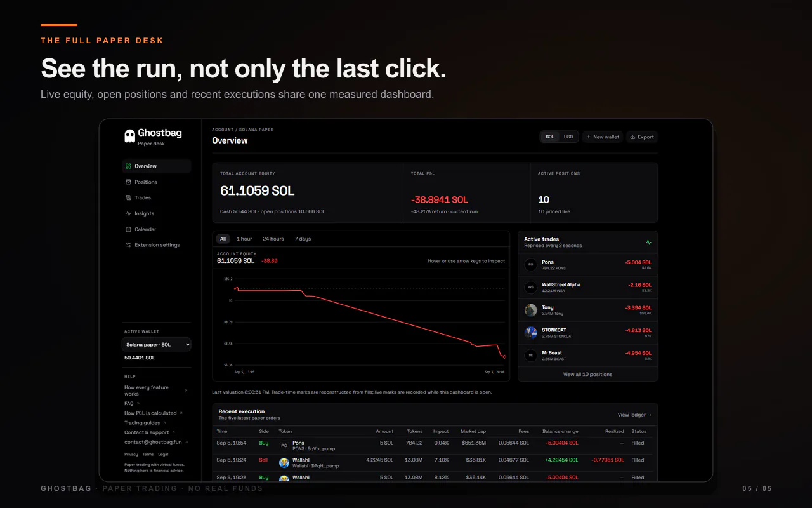Click the Realized column header
The image size is (812, 508).
point(614,432)
